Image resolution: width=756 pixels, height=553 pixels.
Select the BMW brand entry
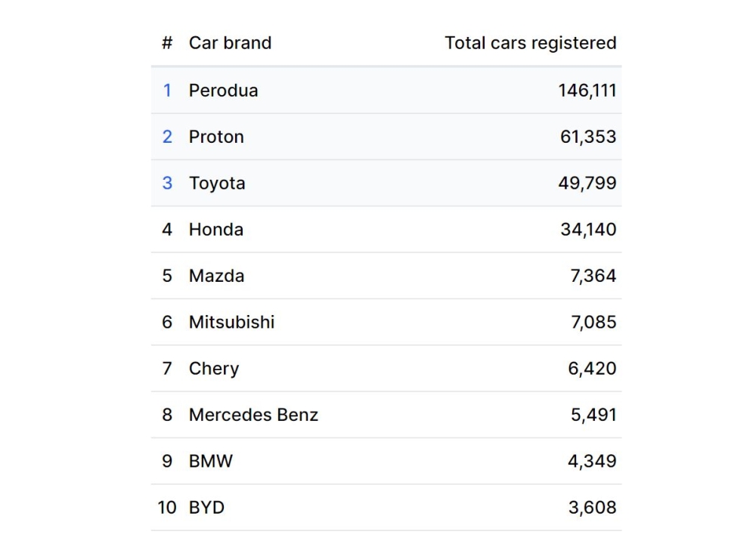pyautogui.click(x=210, y=461)
